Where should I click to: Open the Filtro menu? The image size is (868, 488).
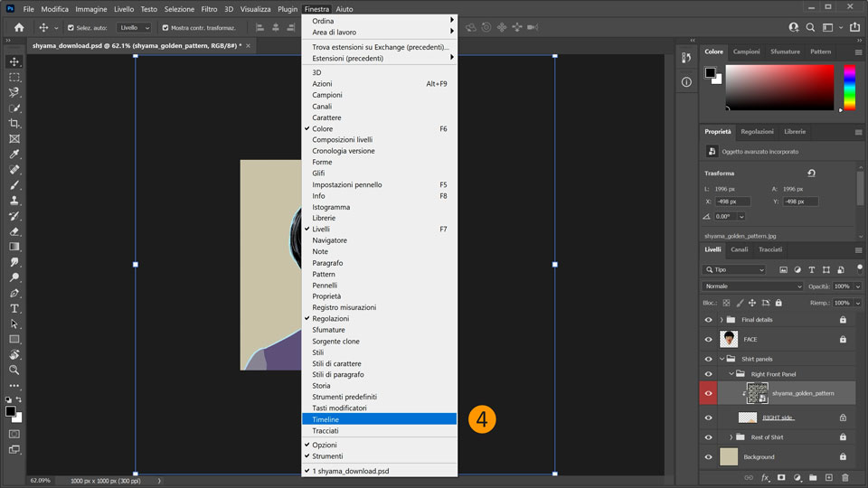[x=209, y=9]
